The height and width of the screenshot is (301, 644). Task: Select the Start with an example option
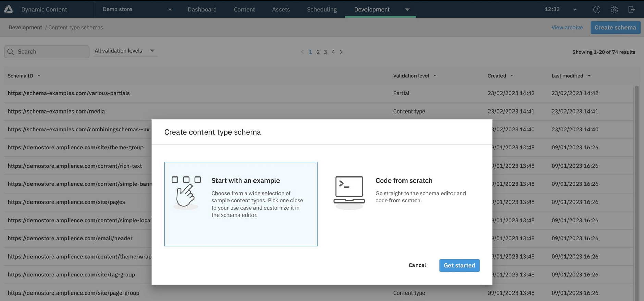[241, 204]
